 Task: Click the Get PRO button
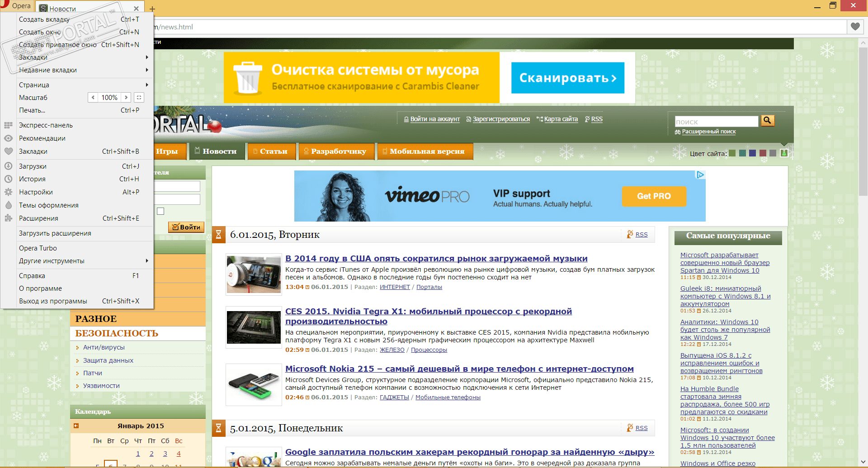[654, 196]
